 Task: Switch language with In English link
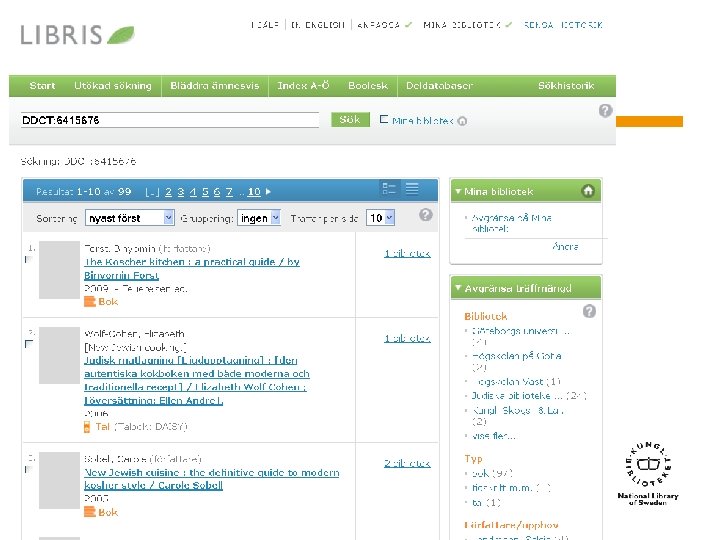click(318, 25)
